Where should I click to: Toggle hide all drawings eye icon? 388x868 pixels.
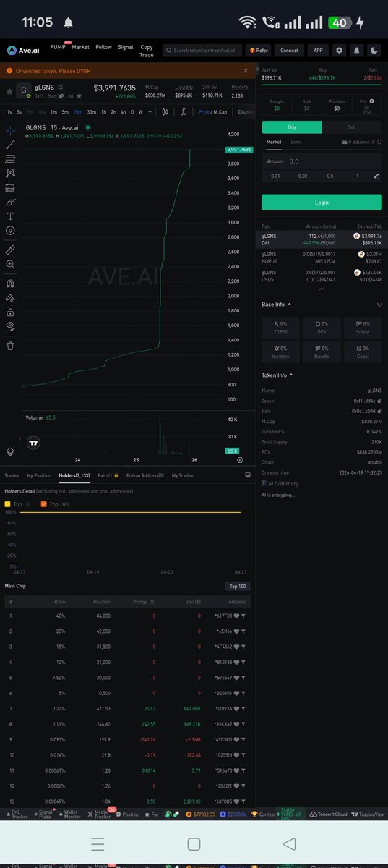coord(10,326)
